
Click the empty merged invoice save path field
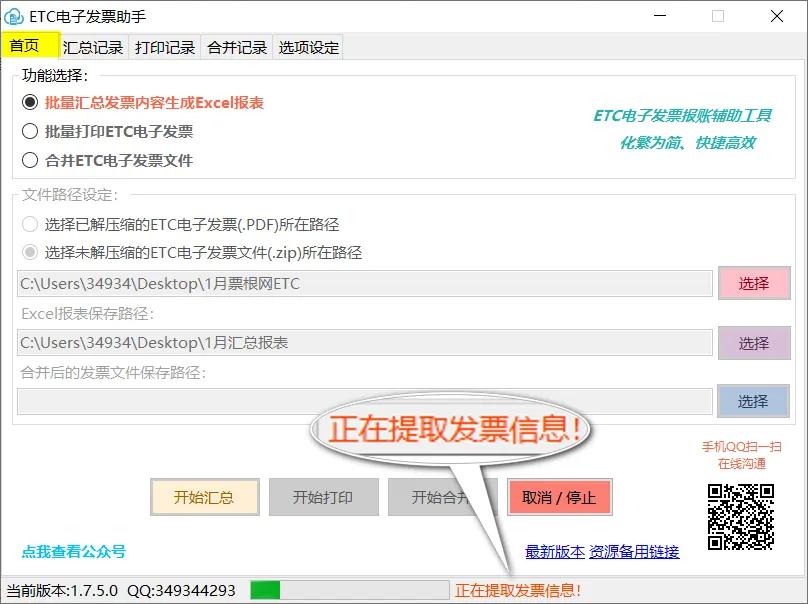365,401
